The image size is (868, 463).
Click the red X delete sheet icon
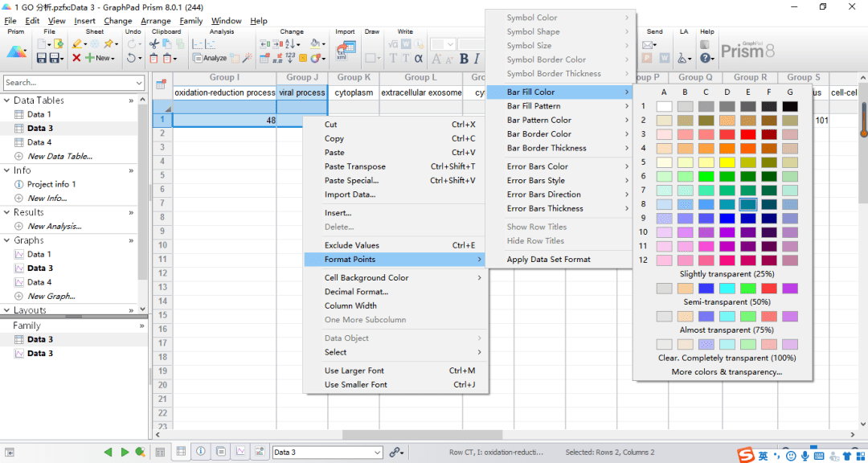(76, 58)
